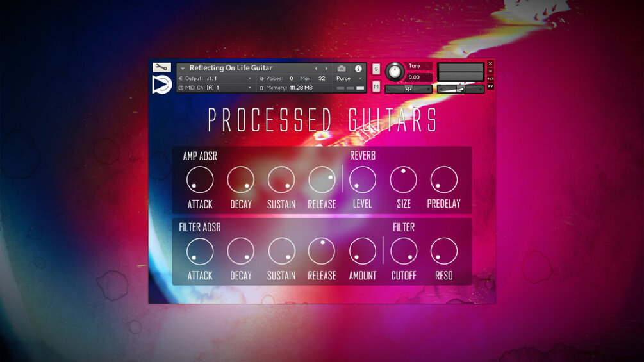Click the FILTER ADSR section label
Image resolution: width=644 pixels, height=362 pixels.
click(199, 227)
